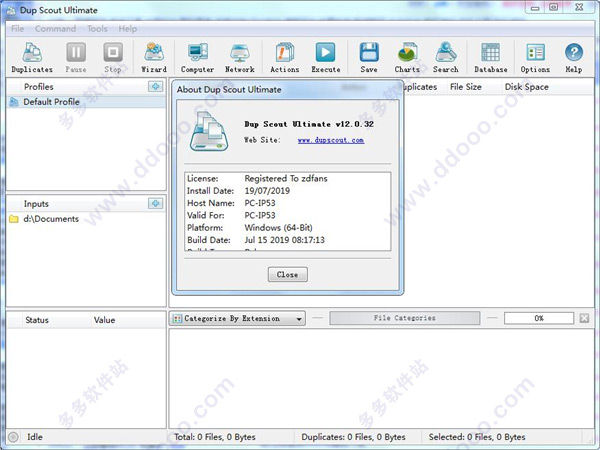Open the Tools menu
The width and height of the screenshot is (600, 450).
(x=97, y=29)
